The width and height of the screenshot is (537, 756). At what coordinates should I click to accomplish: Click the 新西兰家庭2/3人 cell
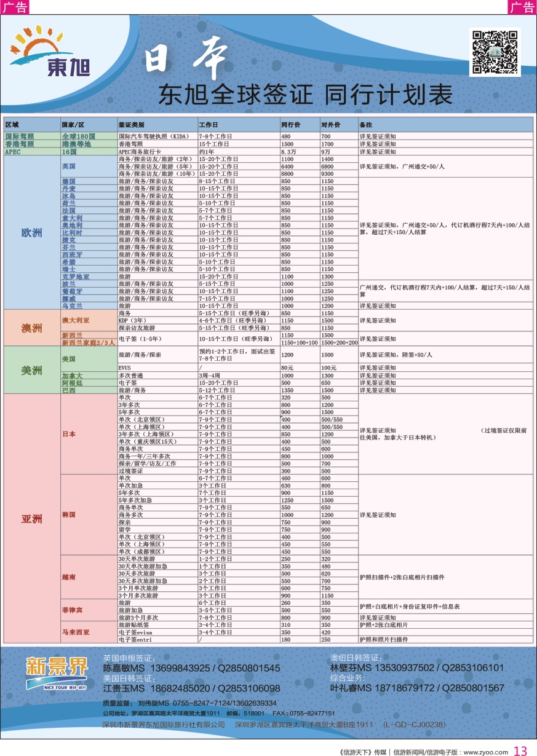point(89,342)
